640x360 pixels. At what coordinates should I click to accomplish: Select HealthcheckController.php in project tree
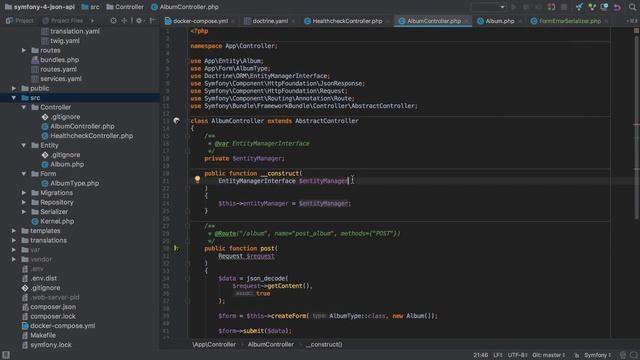[x=91, y=136]
